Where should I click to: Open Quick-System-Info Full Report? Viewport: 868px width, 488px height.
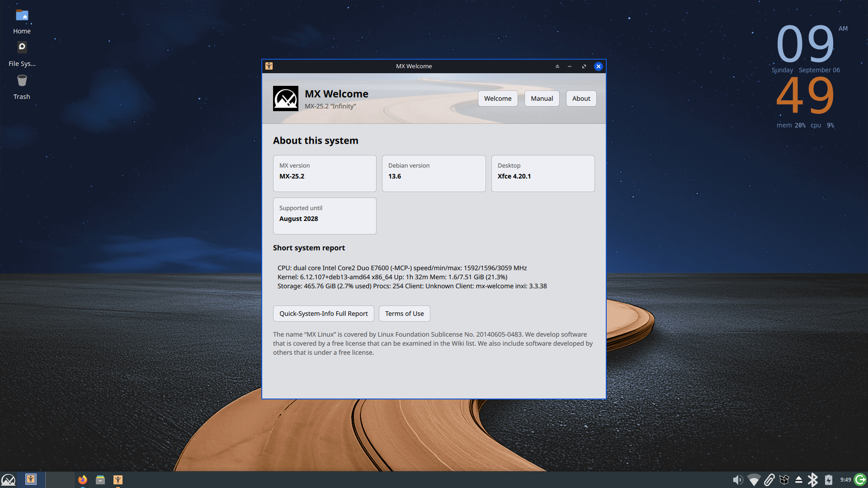pyautogui.click(x=324, y=314)
